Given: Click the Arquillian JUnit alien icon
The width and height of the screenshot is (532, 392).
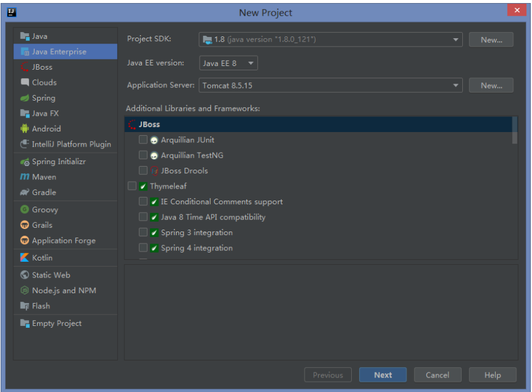Looking at the screenshot, I should click(x=154, y=140).
